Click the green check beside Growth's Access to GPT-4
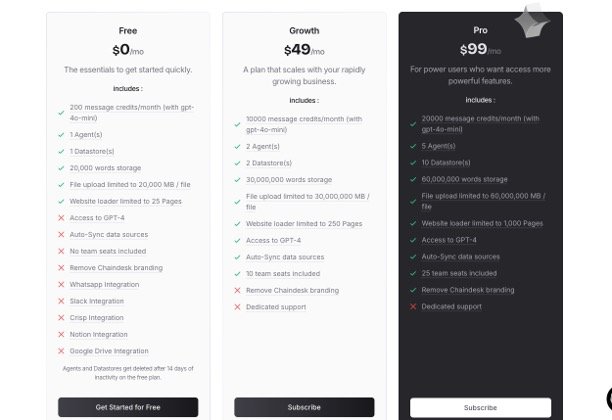Image resolution: width=612 pixels, height=420 pixels. [238, 240]
